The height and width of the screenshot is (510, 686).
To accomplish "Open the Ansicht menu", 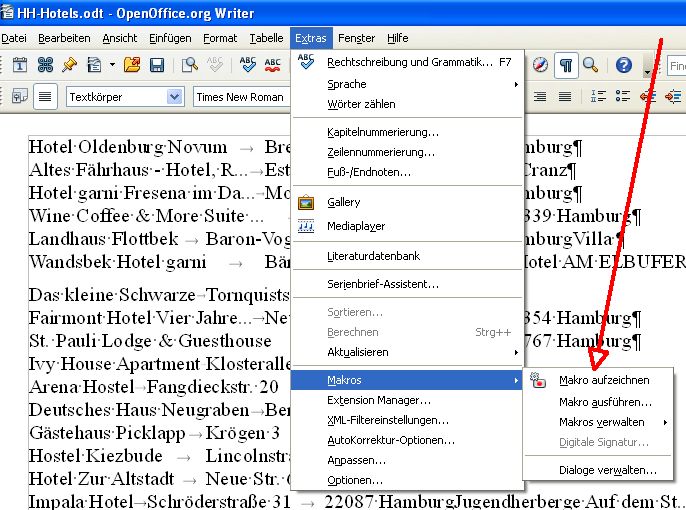I will tap(119, 38).
